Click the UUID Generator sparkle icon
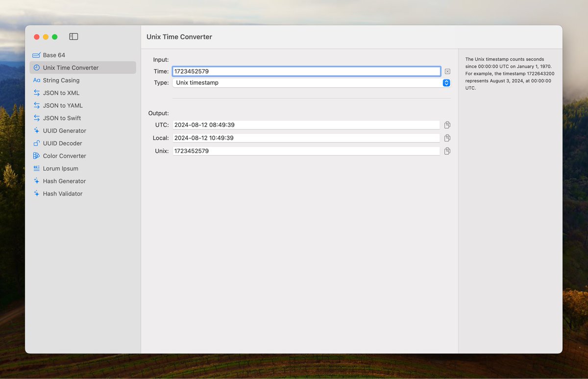This screenshot has height=379, width=588. (36, 131)
